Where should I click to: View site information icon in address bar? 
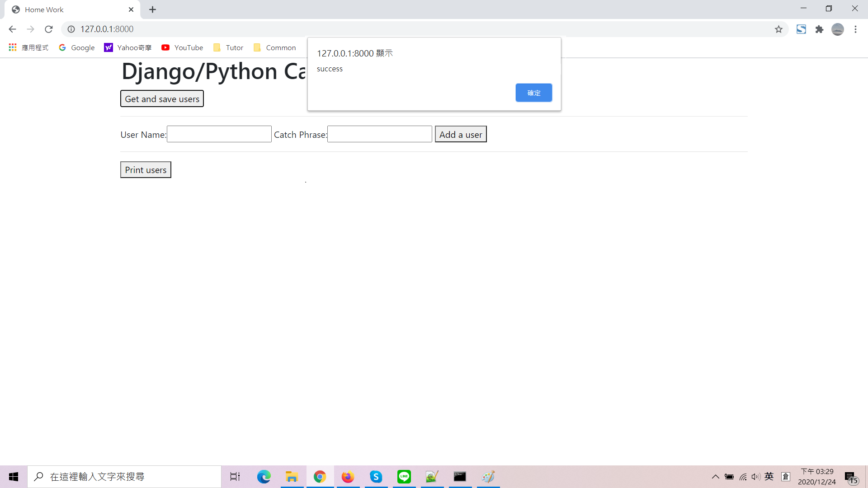click(71, 29)
